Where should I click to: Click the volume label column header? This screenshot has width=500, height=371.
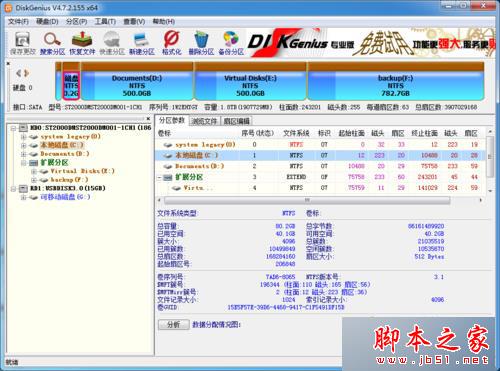pos(164,133)
